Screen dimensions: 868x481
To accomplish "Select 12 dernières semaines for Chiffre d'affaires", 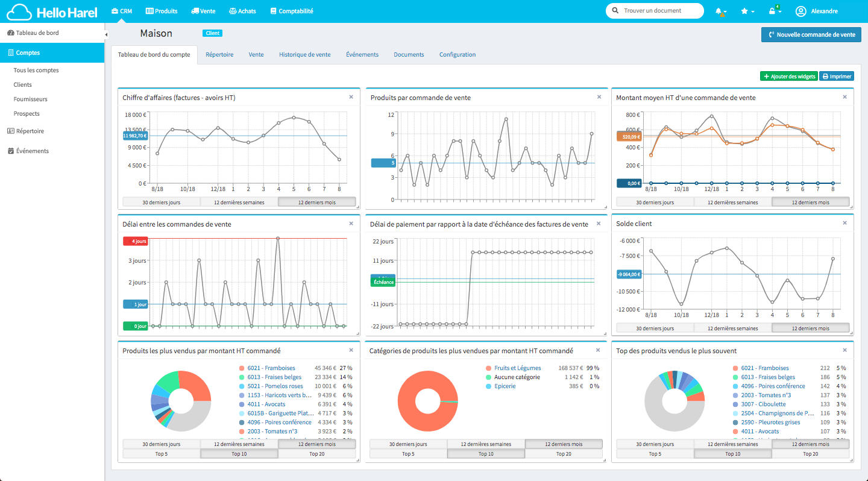I will click(x=239, y=203).
